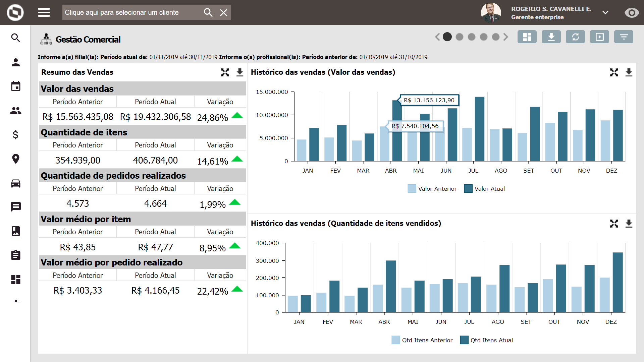644x362 pixels.
Task: Click the refresh dashboard button
Action: (575, 37)
